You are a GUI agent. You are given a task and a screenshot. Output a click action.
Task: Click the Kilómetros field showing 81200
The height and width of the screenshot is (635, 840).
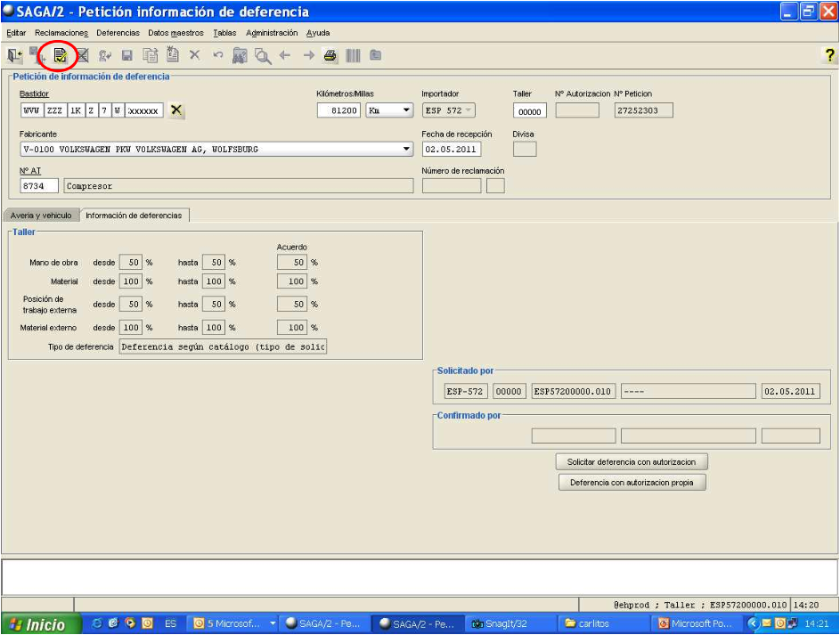click(338, 110)
